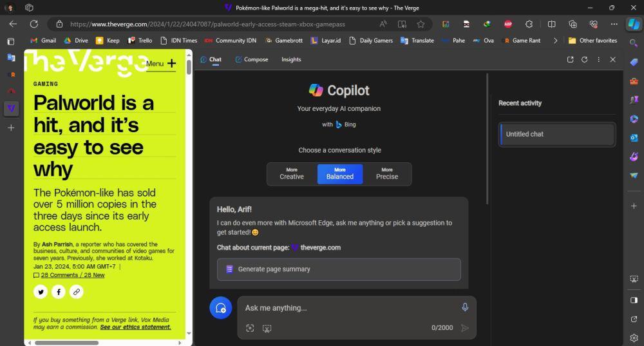The image size is (644, 346).
Task: Open Copilot pane more options
Action: [598, 59]
